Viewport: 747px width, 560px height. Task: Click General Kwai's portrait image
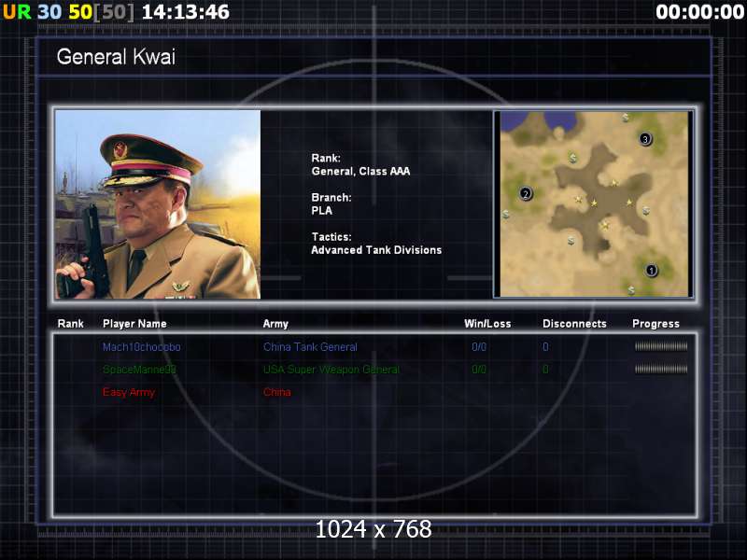click(x=158, y=204)
